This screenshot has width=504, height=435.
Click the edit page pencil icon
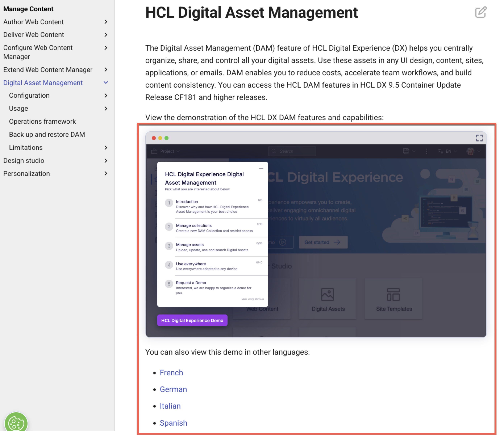481,12
